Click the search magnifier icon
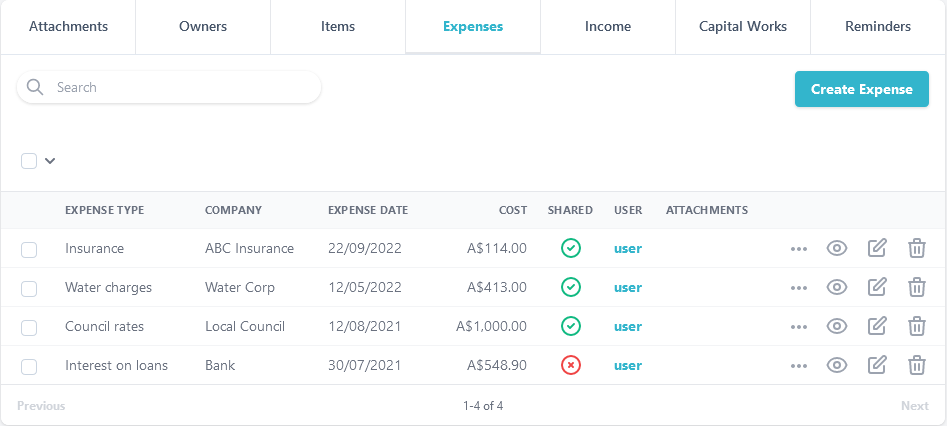Image resolution: width=947 pixels, height=426 pixels. point(36,88)
